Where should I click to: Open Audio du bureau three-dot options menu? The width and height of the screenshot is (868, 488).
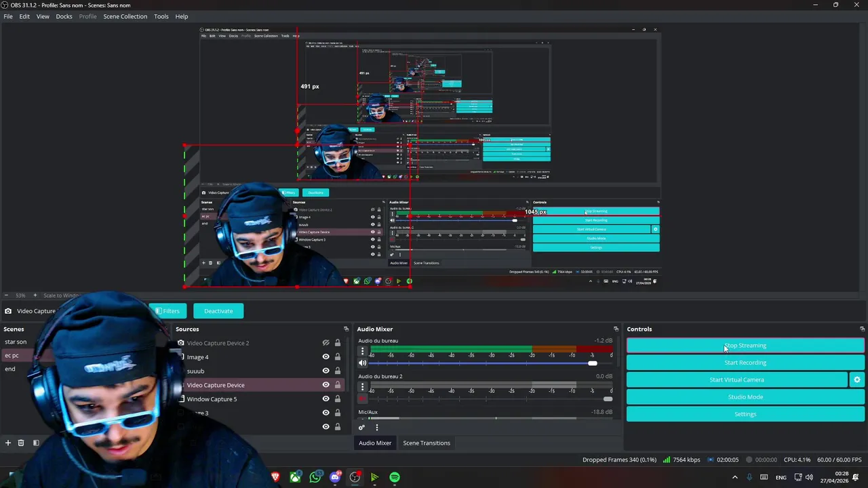pyautogui.click(x=362, y=351)
